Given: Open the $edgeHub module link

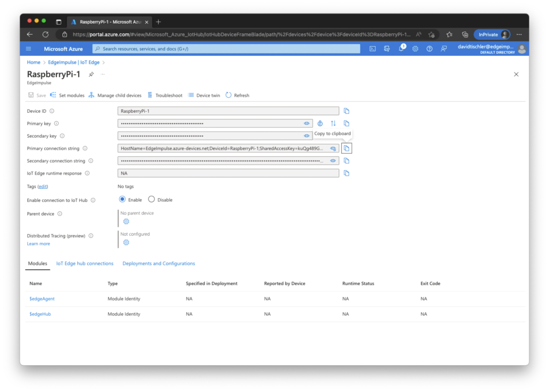Looking at the screenshot, I should click(x=40, y=314).
